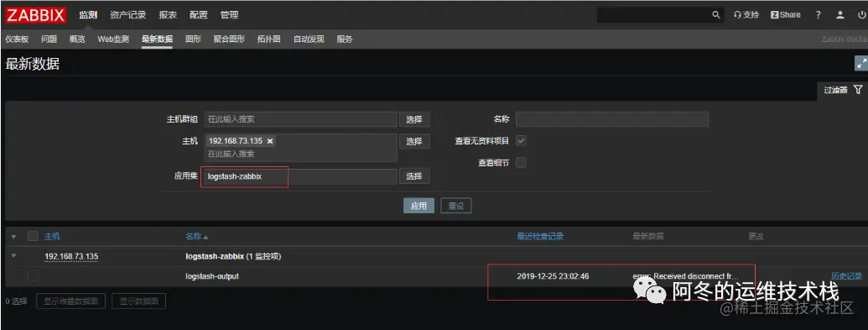
Task: Go to the 图形 submenu
Action: point(193,39)
